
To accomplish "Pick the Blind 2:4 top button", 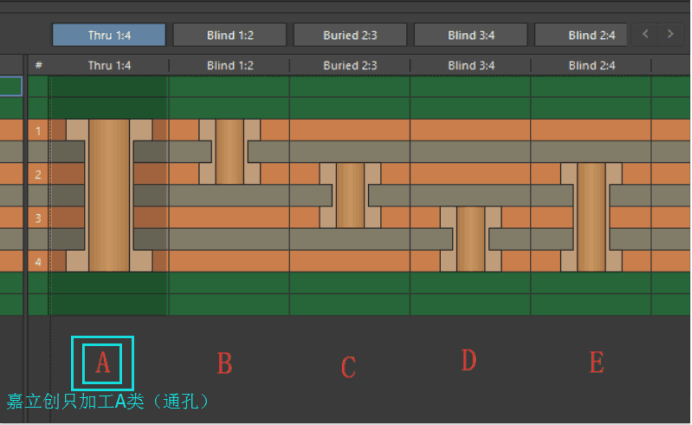I will [x=583, y=35].
